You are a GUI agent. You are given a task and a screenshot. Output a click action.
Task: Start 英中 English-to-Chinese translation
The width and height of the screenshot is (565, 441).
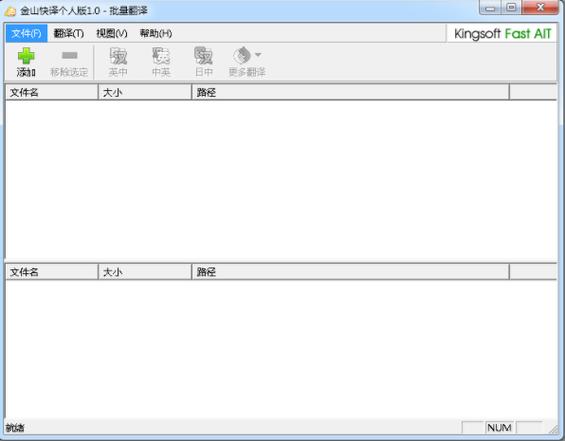tap(118, 62)
